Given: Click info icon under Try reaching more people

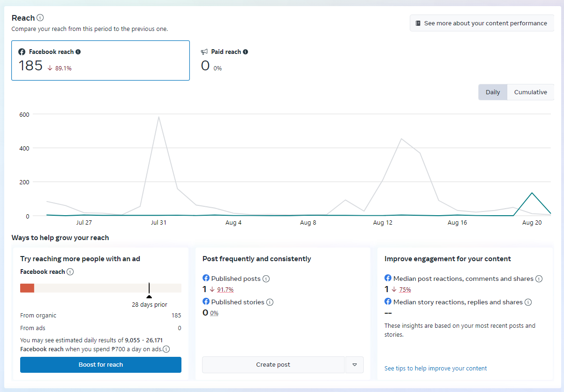Looking at the screenshot, I should click(70, 272).
